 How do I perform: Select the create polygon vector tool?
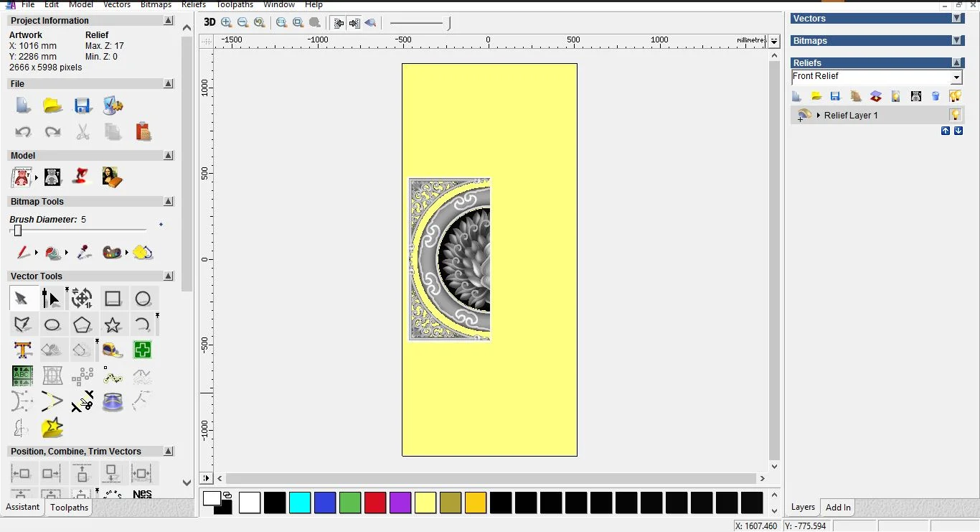point(82,325)
